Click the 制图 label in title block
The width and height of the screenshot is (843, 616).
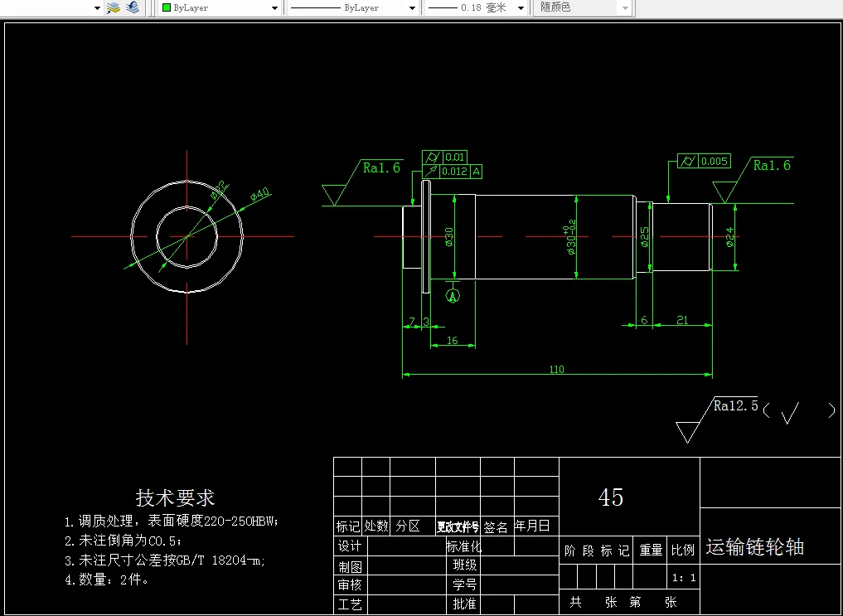click(x=350, y=567)
